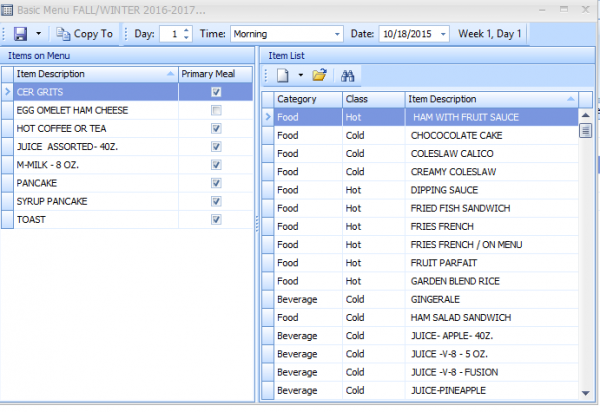Select HOT COFFEE OR TEA menu item

(95, 129)
